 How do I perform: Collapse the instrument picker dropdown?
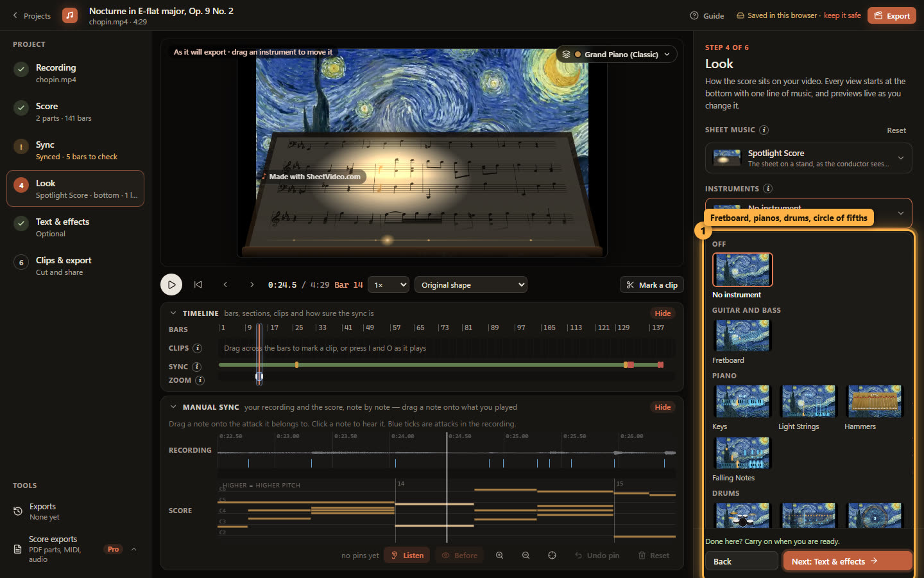point(900,213)
